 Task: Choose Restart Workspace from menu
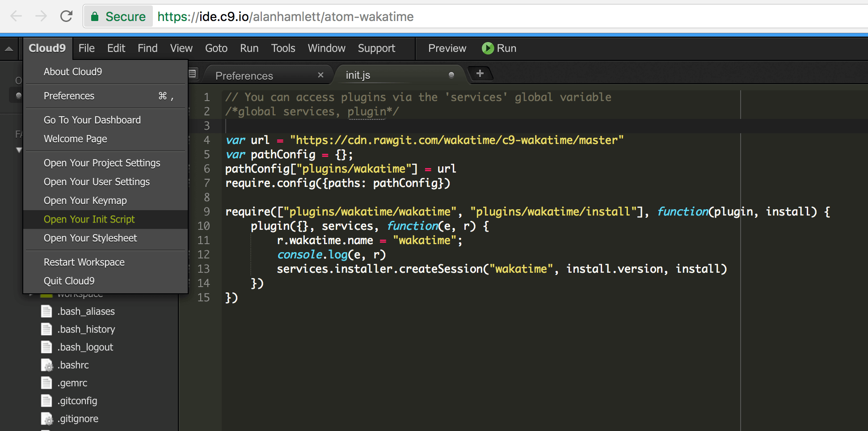point(84,262)
